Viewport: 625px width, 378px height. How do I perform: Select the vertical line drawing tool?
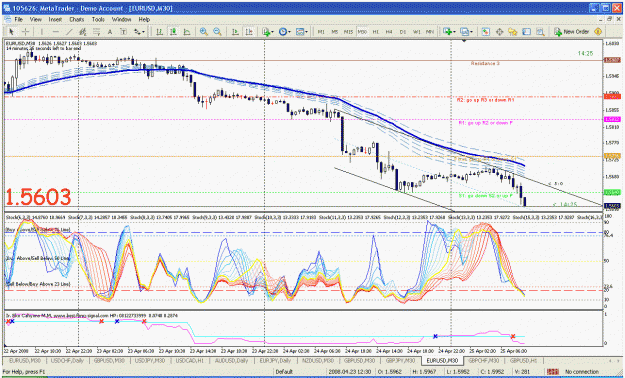(x=42, y=32)
